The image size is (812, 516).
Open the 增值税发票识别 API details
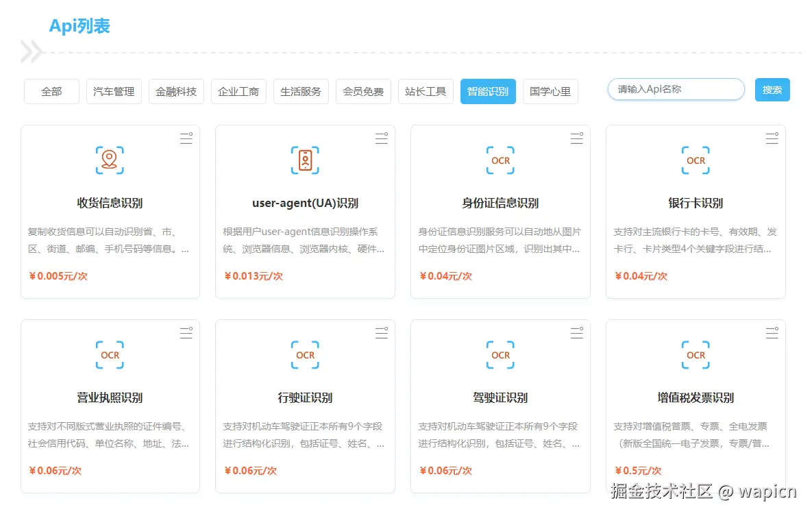point(696,397)
